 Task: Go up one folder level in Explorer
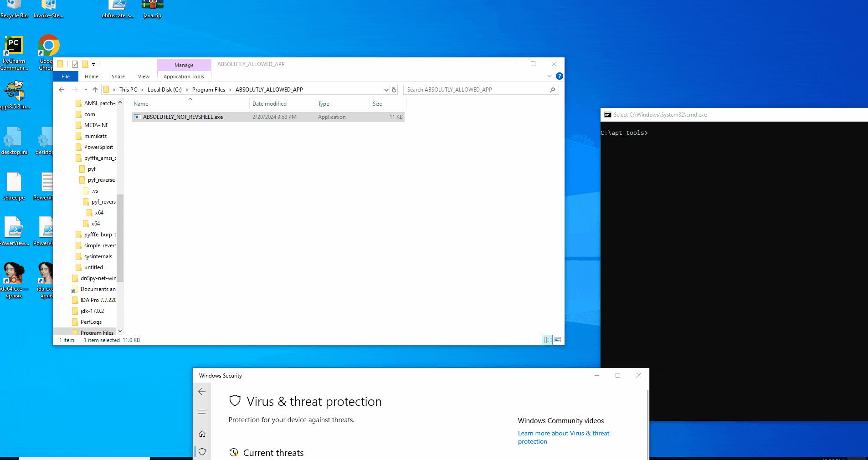(95, 90)
